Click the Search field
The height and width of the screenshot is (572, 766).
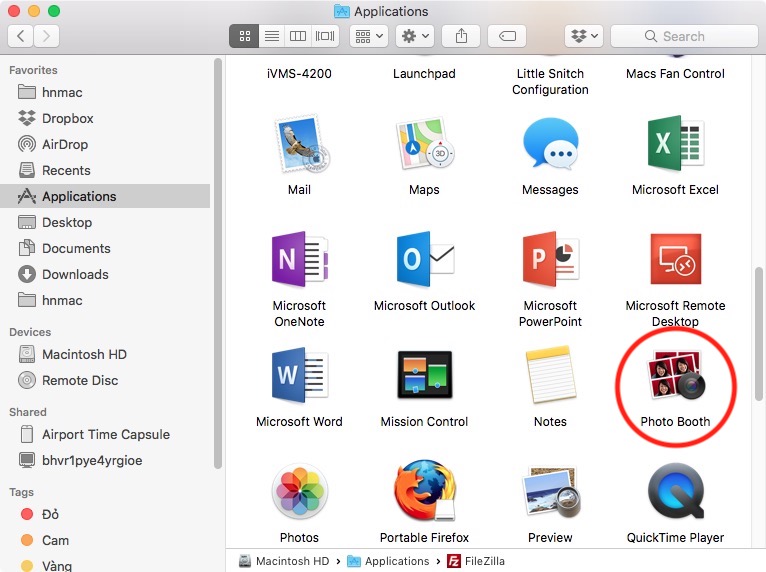click(x=684, y=36)
